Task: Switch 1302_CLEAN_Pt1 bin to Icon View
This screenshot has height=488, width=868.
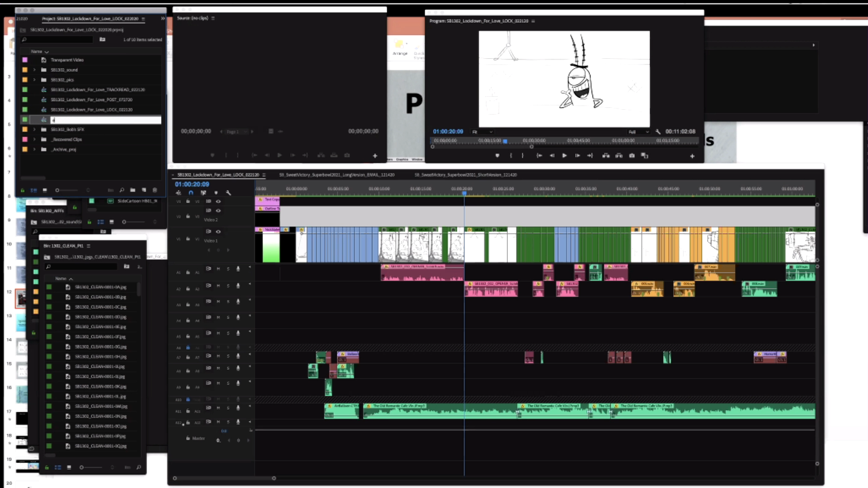Action: (69, 467)
